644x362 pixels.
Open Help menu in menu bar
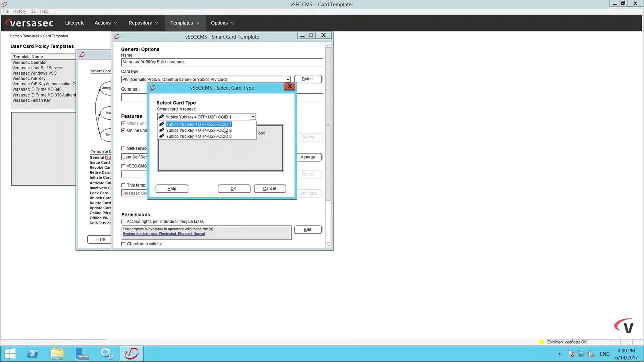pyautogui.click(x=44, y=11)
